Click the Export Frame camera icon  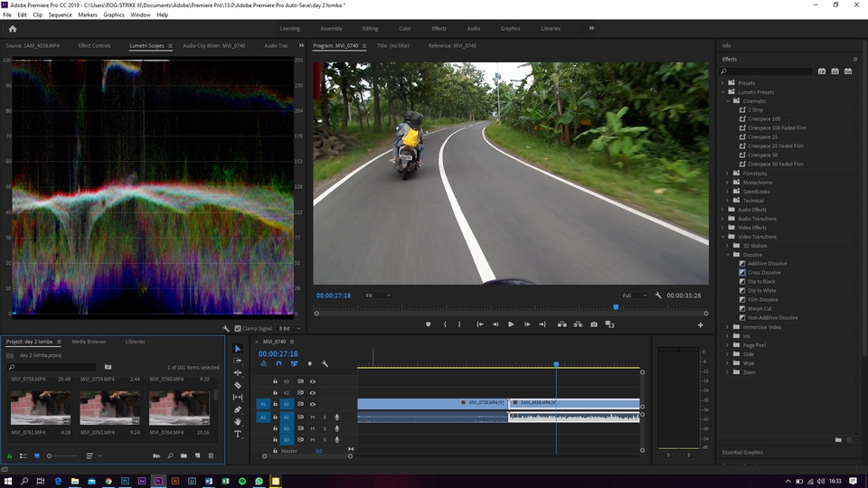pyautogui.click(x=594, y=324)
